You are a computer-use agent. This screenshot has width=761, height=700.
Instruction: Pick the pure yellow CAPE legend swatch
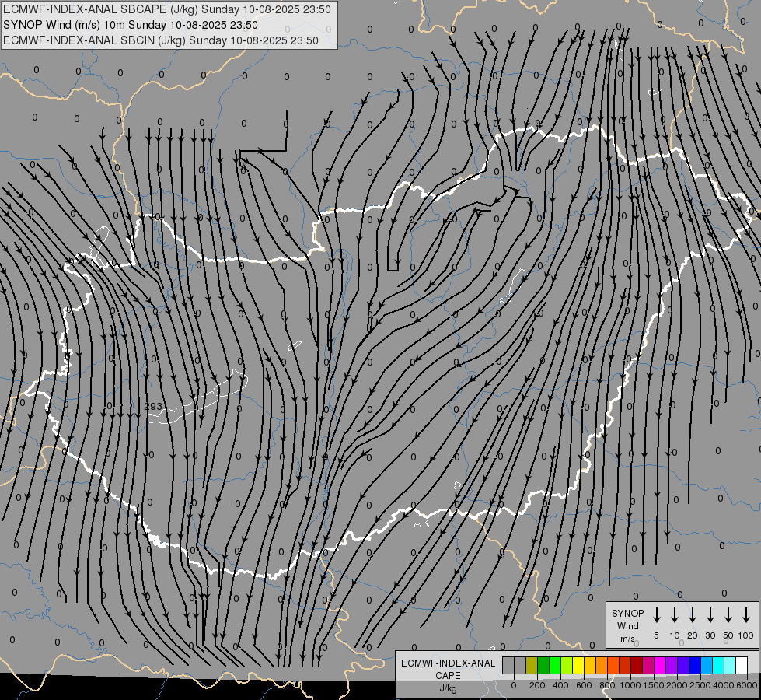[x=578, y=665]
